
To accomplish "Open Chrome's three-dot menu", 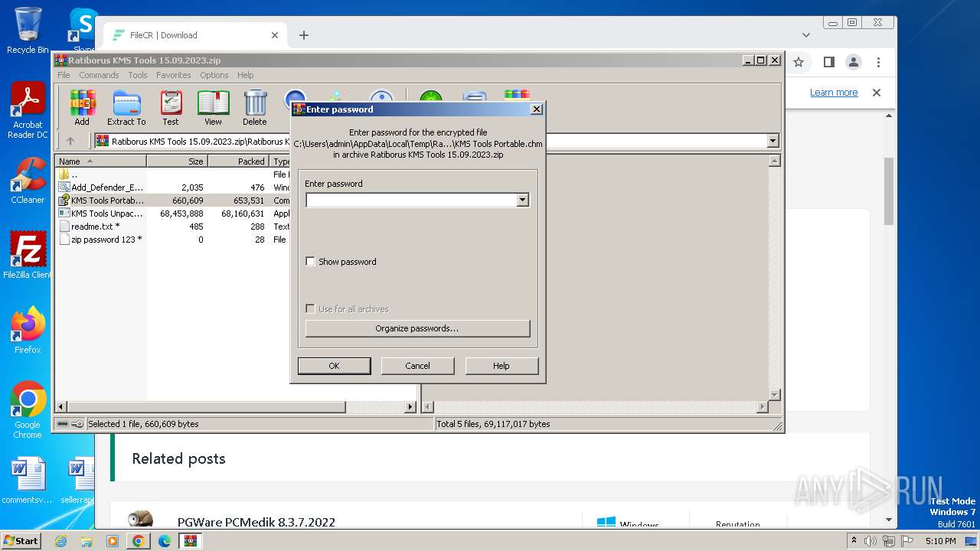I will 878,62.
